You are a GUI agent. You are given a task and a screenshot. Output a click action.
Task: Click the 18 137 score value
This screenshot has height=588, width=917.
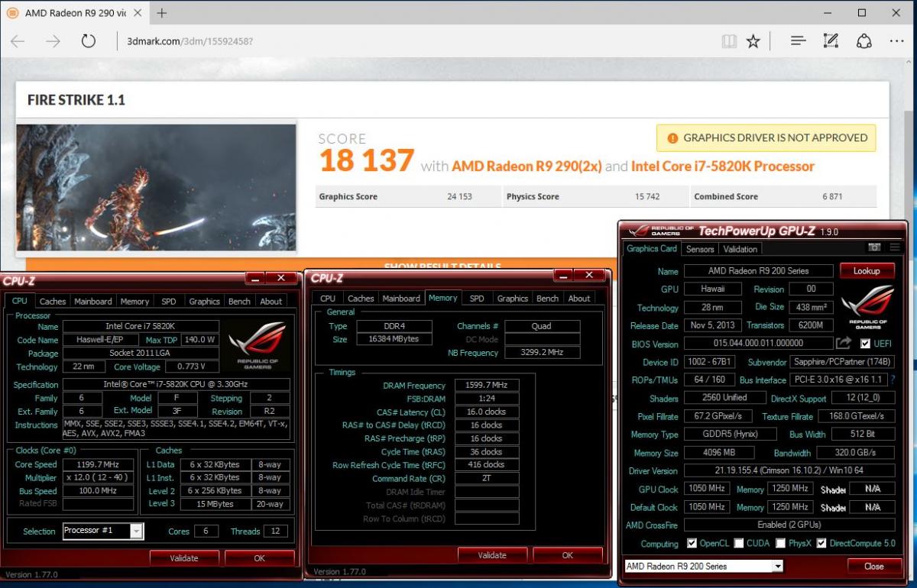tap(367, 161)
